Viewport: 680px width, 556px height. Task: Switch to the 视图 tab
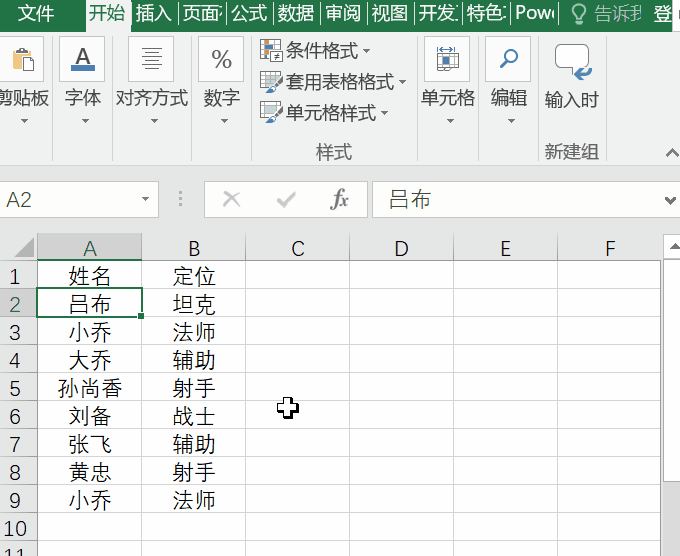point(389,14)
